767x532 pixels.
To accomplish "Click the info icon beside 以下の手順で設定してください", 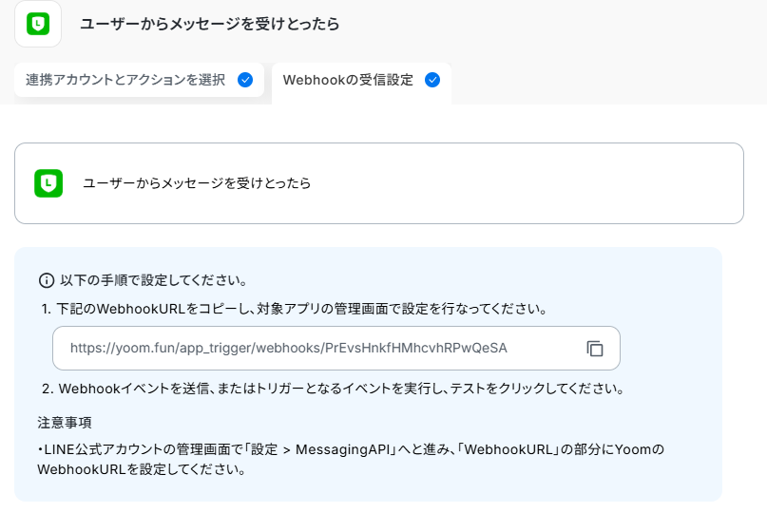I will (46, 280).
